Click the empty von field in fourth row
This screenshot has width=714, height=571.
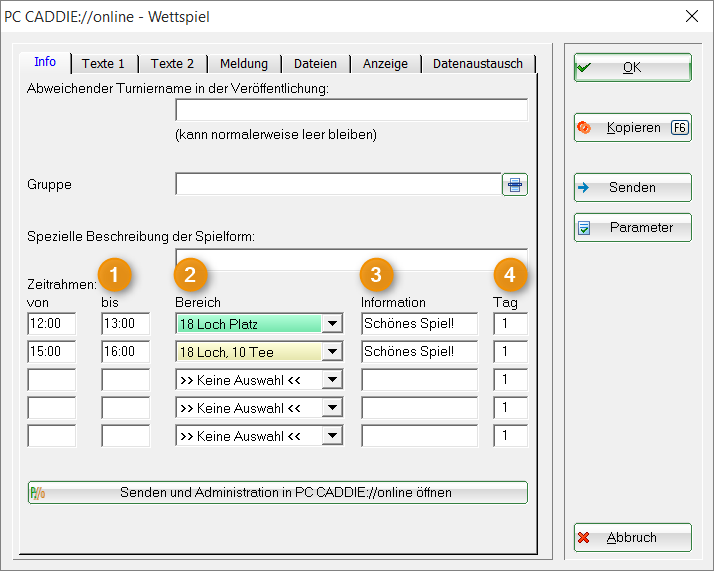[51, 408]
